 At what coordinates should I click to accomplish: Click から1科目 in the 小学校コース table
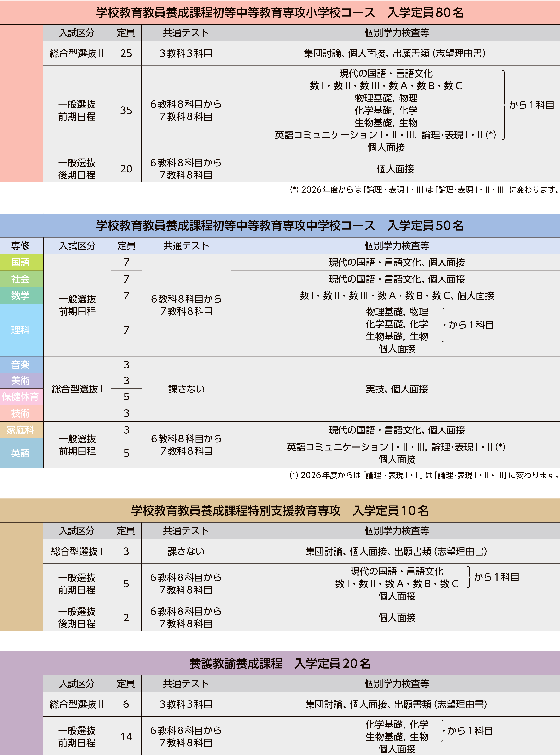pyautogui.click(x=532, y=105)
